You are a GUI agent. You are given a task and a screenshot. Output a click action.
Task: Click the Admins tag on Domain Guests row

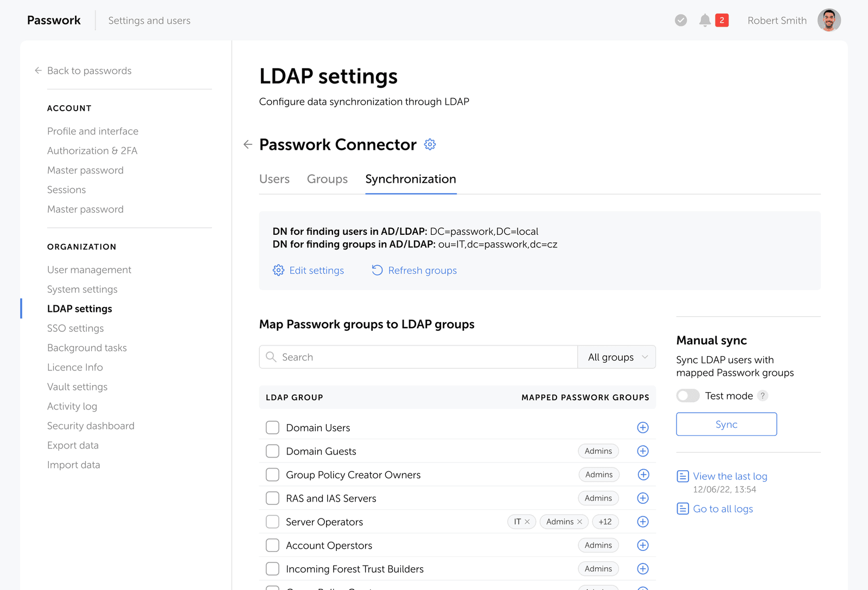[598, 451]
